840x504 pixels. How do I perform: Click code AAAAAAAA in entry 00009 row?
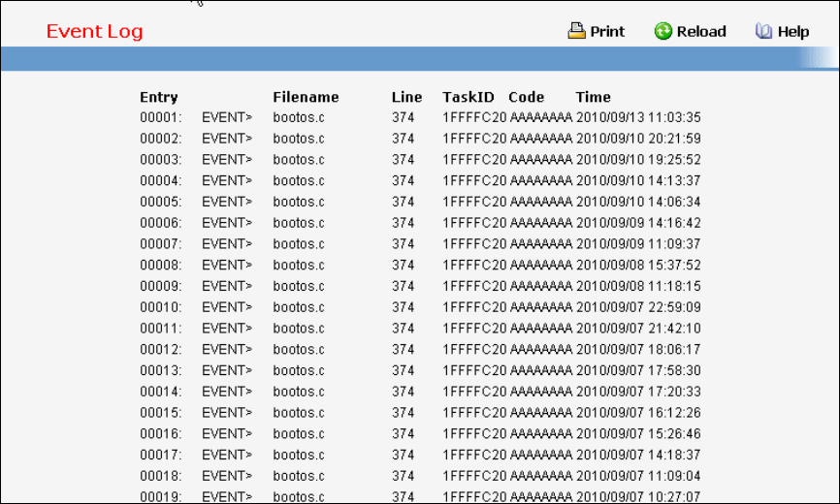click(541, 286)
